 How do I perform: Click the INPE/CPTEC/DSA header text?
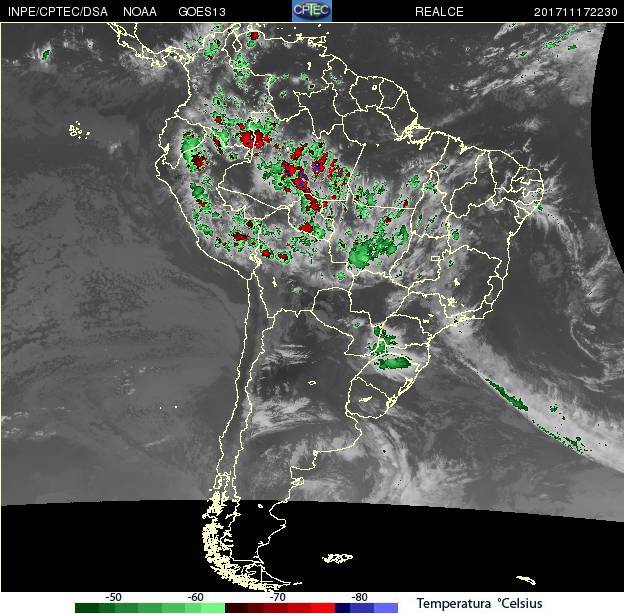pos(58,12)
